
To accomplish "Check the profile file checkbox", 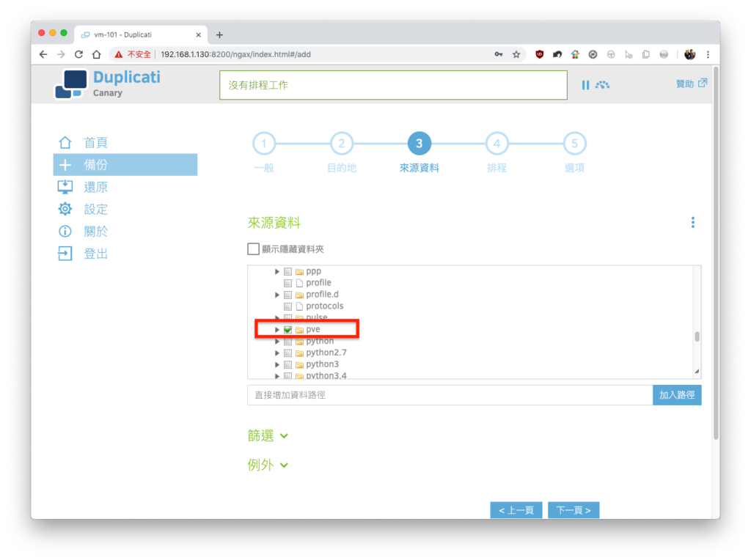I will click(x=287, y=283).
